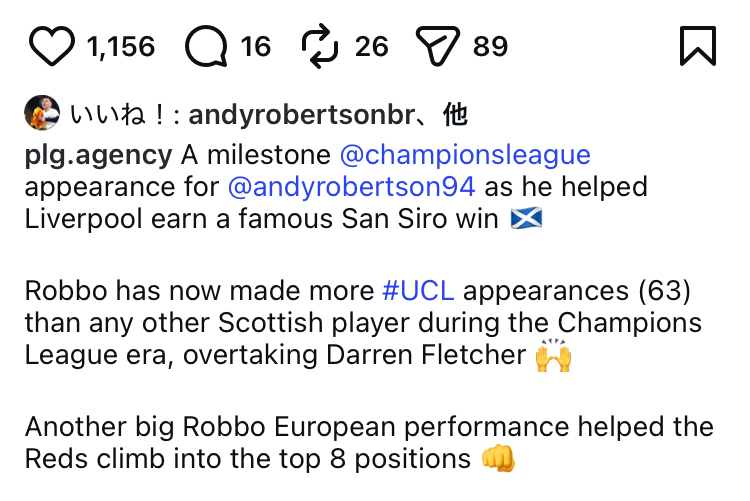Open the @andyrobertson94 mention
This screenshot has width=750, height=501.
click(353, 187)
